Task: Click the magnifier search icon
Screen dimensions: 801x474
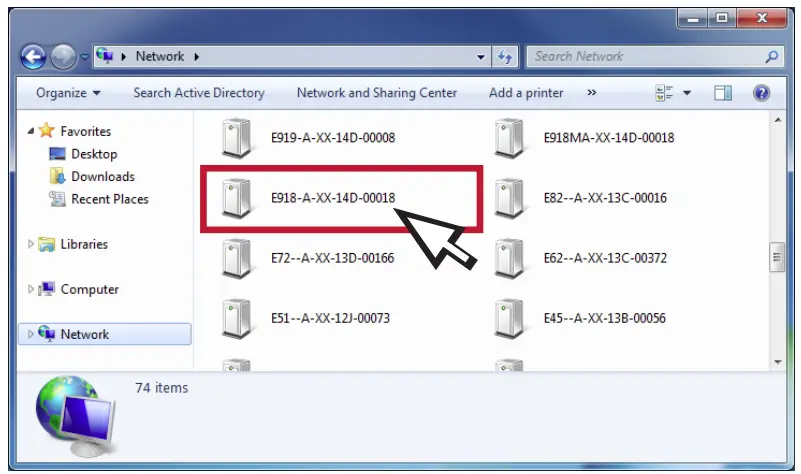Action: [x=772, y=57]
